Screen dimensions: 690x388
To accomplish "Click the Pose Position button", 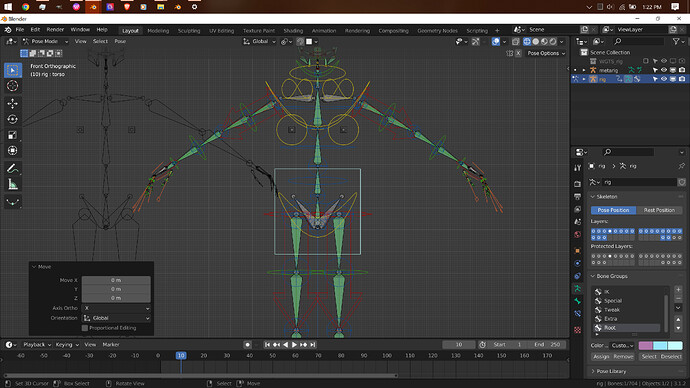I will point(613,210).
